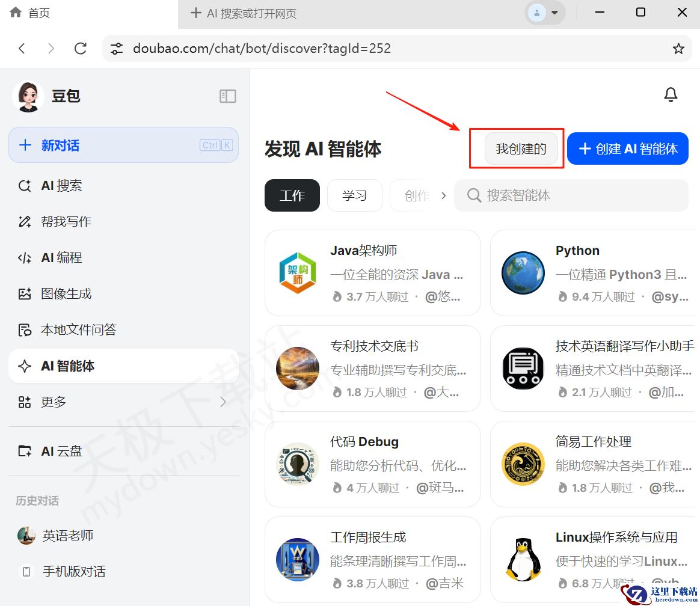Click the home icon in the 首页 tab

(x=16, y=12)
